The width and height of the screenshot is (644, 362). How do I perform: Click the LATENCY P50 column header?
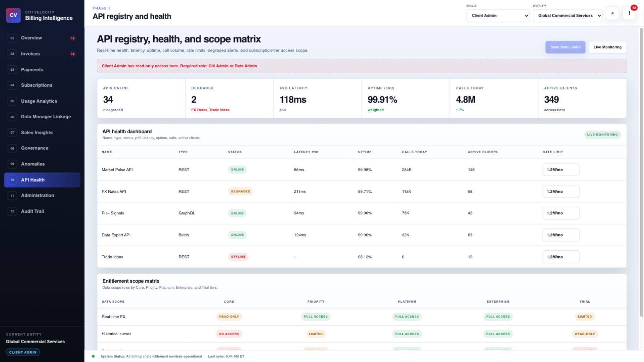[306, 152]
